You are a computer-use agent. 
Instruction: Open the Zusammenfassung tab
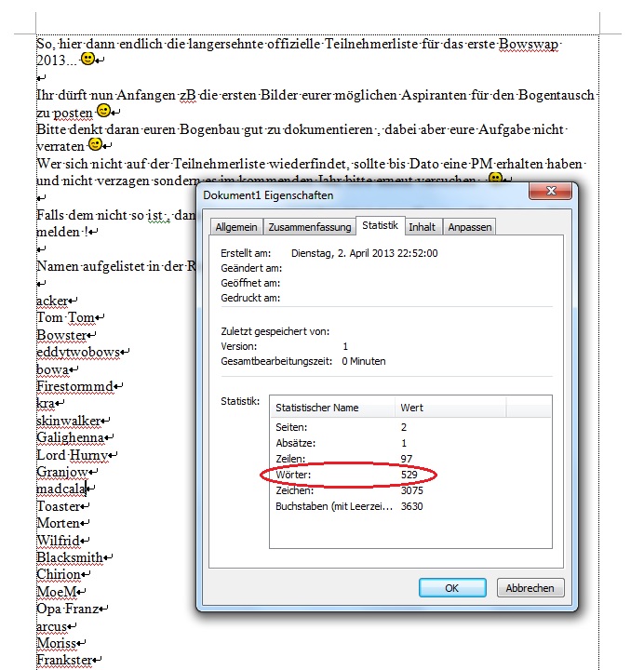pos(310,227)
